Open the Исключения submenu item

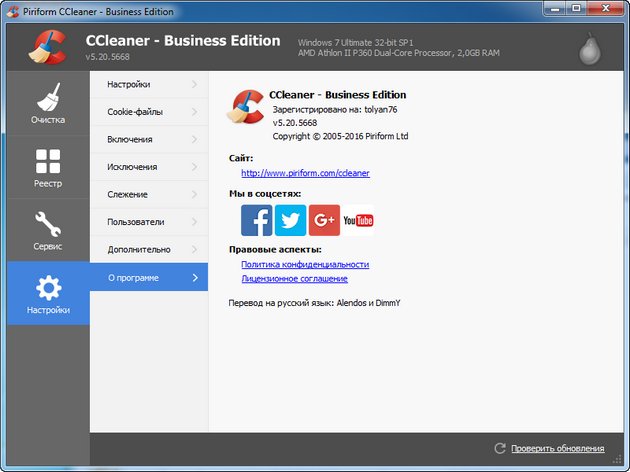tap(149, 167)
